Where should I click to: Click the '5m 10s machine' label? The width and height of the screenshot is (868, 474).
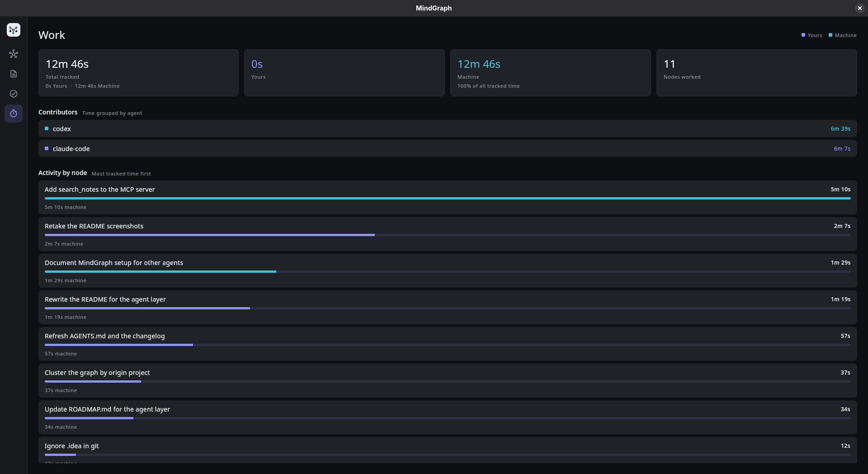click(66, 207)
